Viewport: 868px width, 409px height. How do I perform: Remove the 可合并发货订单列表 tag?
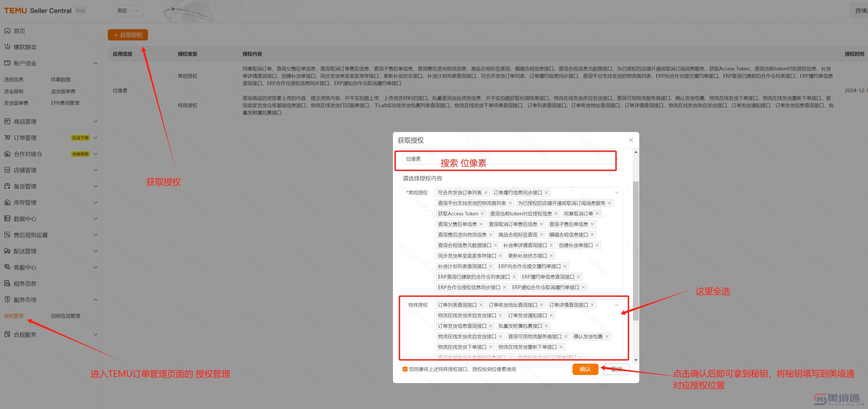coord(486,193)
